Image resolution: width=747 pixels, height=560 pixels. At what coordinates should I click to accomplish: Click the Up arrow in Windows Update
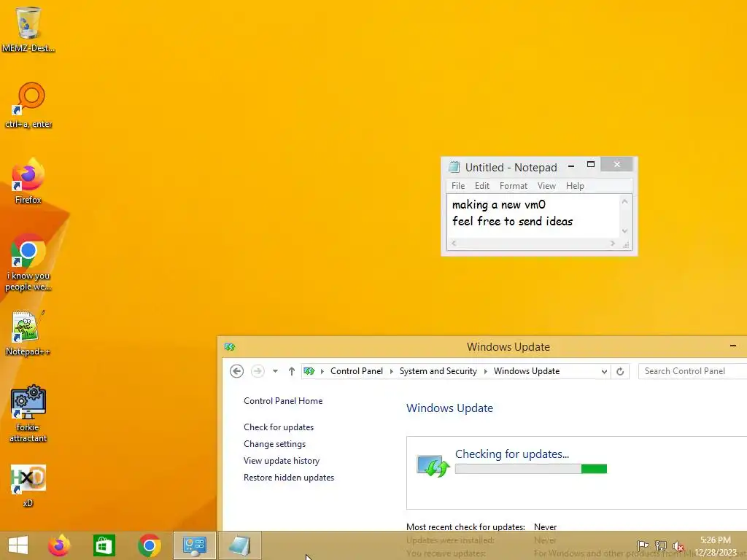[x=292, y=371]
